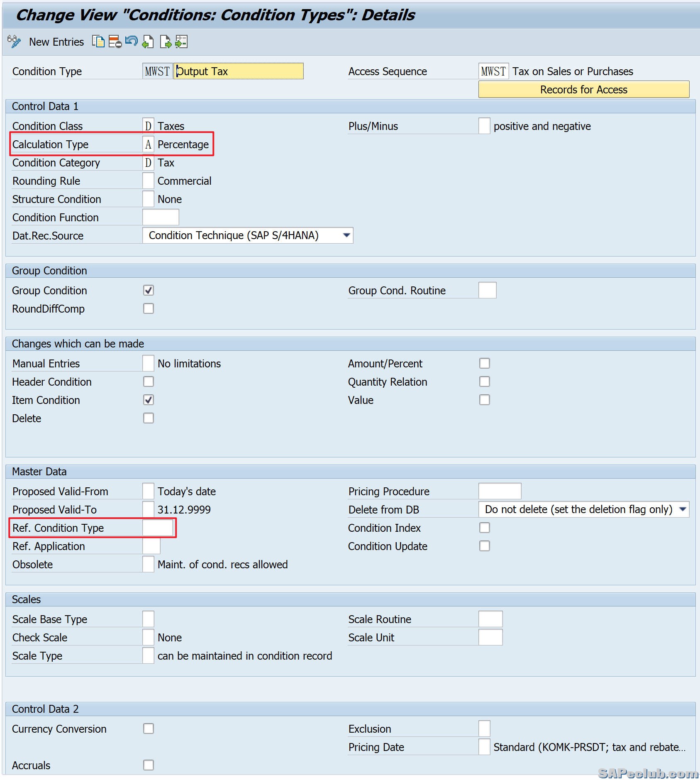Screen dimensions: 700x780
Task: Click 'Tax on Sales or Purchases' text
Action: pos(573,71)
